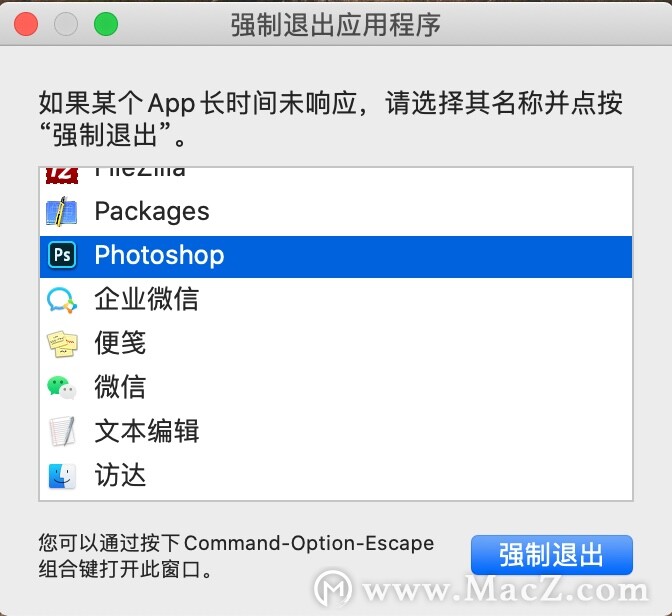Image resolution: width=672 pixels, height=616 pixels.
Task: Click the green zoom window button
Action: 106,24
